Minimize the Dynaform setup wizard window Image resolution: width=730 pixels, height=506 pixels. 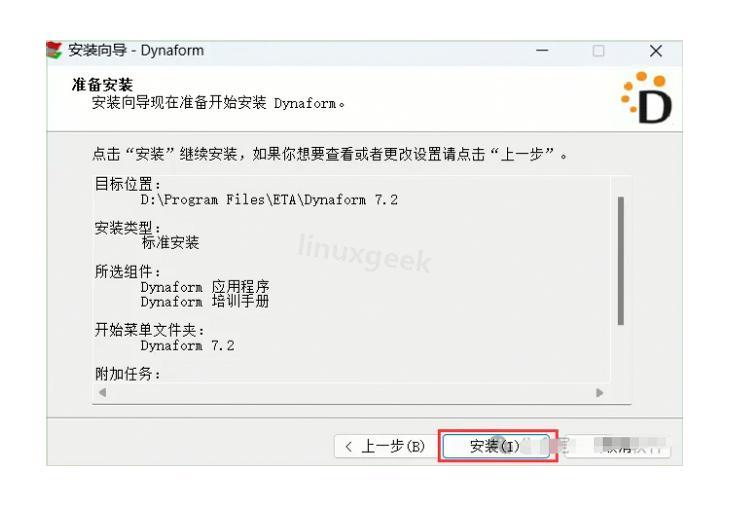tap(542, 50)
